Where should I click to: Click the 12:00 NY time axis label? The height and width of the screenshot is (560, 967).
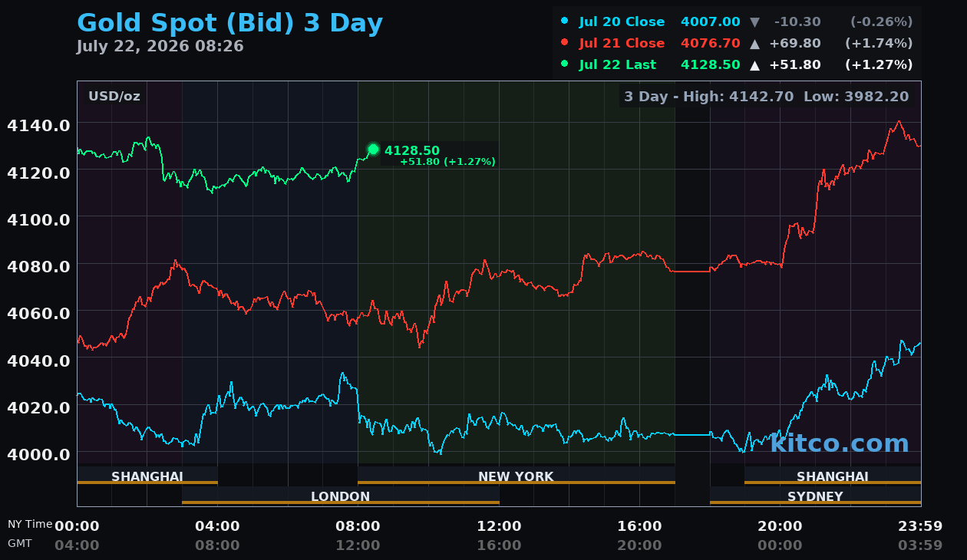(499, 526)
